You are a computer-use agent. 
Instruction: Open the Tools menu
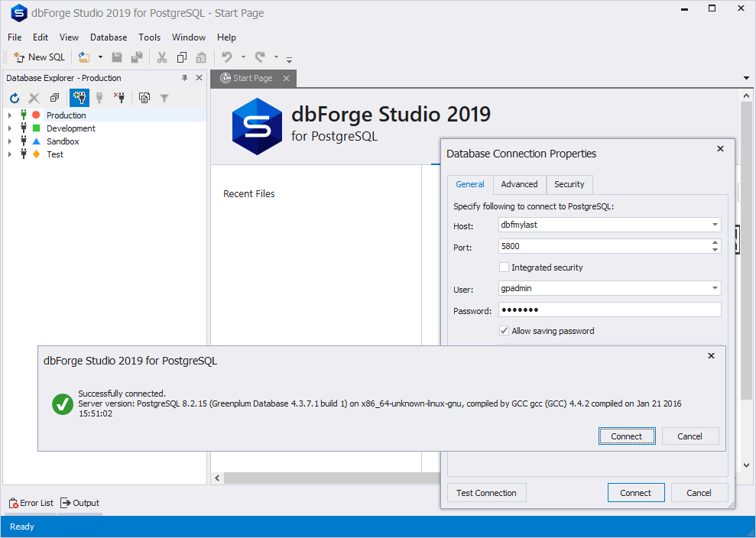150,37
